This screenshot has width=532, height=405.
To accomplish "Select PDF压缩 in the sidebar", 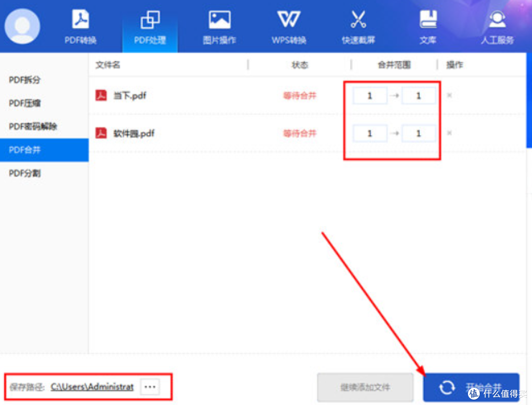I will (25, 103).
